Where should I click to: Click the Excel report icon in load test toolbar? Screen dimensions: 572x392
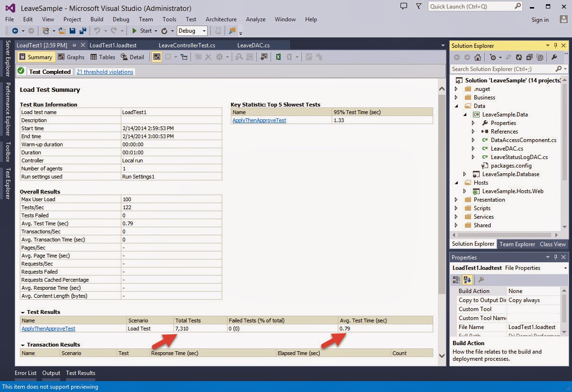coord(279,57)
